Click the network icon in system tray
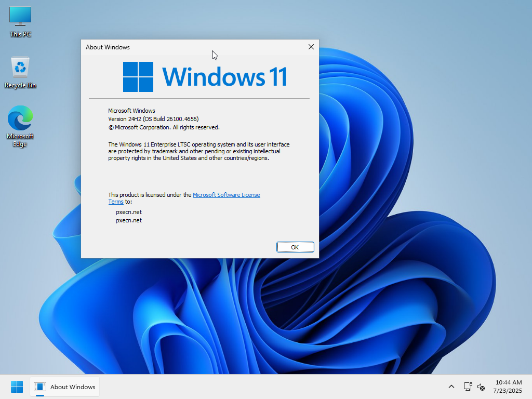Image resolution: width=532 pixels, height=399 pixels. [468, 387]
